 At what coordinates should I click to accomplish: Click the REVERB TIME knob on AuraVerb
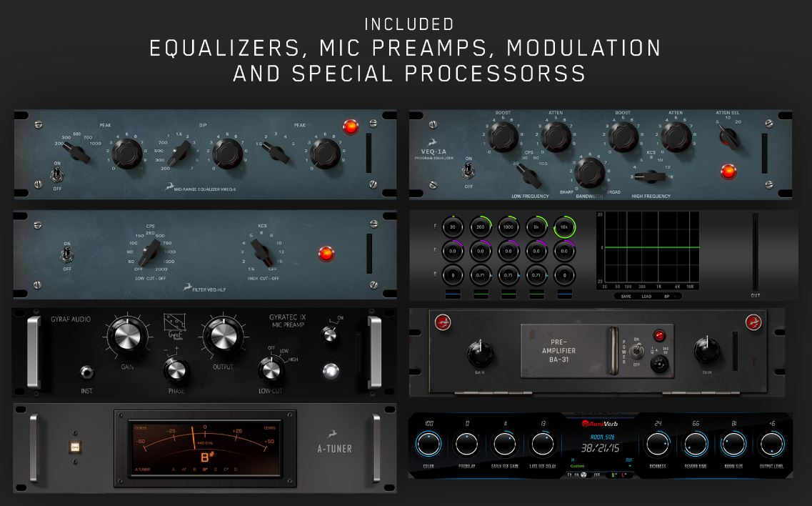[x=696, y=445]
